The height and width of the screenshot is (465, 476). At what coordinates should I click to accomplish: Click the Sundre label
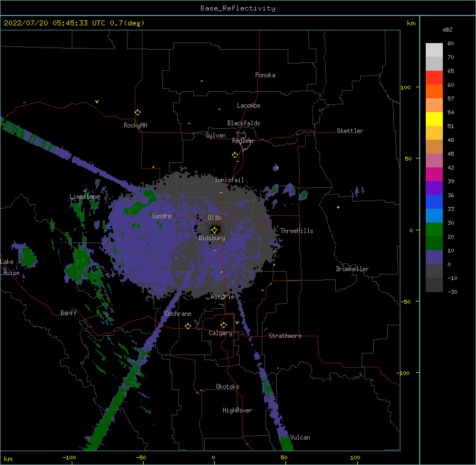pos(161,216)
